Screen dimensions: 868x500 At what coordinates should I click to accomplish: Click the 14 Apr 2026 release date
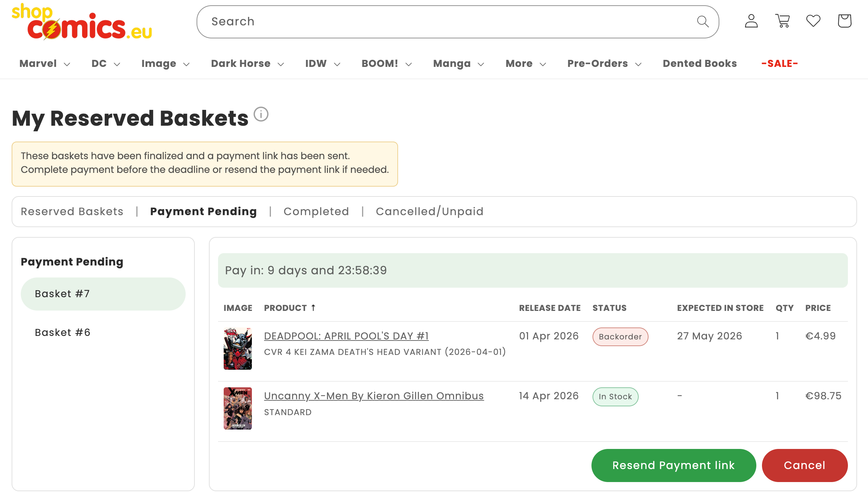pos(549,396)
